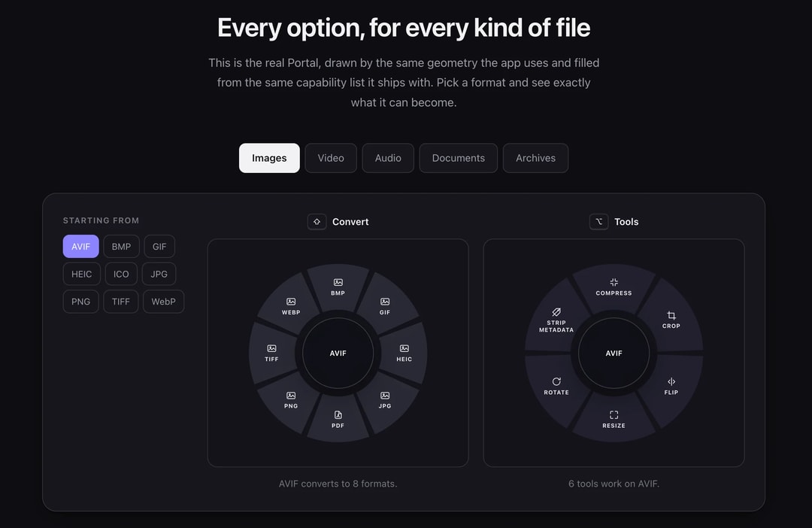Click the 'AVIF converts to 8 formats.' caption
The height and width of the screenshot is (528, 812).
click(338, 484)
